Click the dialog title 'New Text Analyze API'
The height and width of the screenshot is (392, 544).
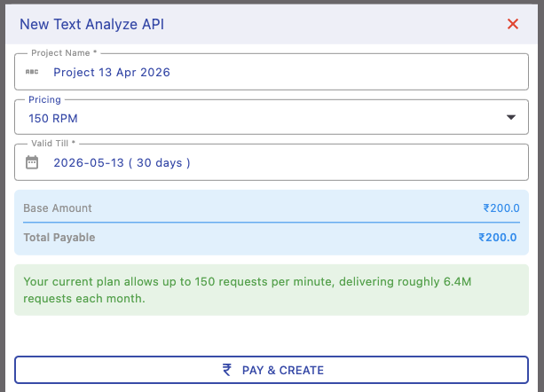click(91, 24)
